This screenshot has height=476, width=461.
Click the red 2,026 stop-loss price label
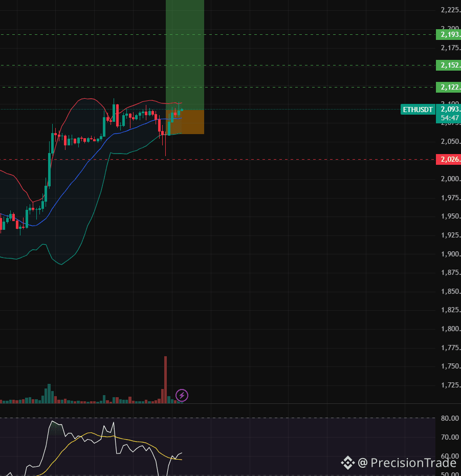click(x=448, y=159)
